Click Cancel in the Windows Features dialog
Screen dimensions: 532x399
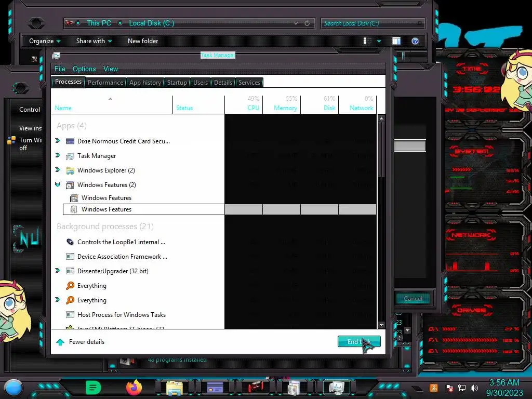pos(413,299)
